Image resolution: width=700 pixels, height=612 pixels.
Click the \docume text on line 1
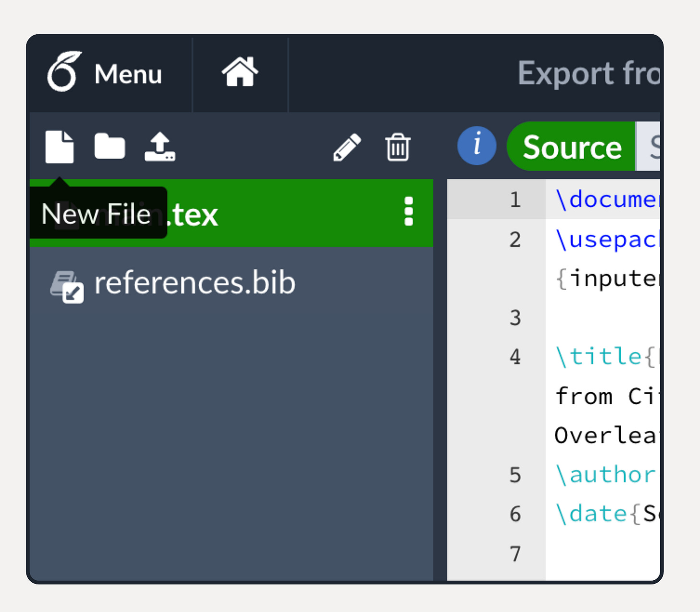607,199
